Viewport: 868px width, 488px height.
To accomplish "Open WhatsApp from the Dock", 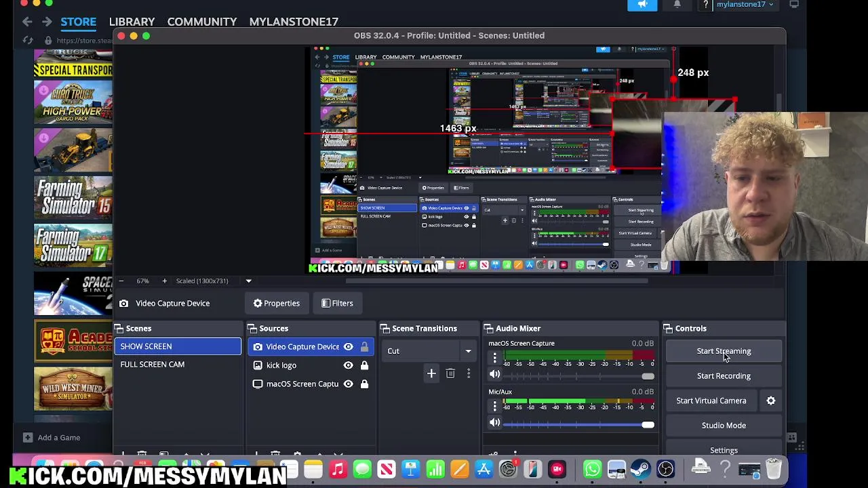I will click(x=592, y=469).
